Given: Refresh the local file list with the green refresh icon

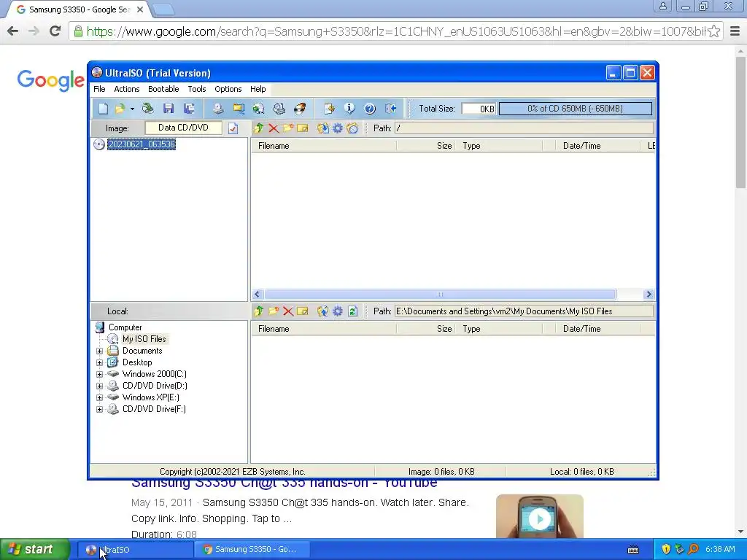Looking at the screenshot, I should coord(352,311).
